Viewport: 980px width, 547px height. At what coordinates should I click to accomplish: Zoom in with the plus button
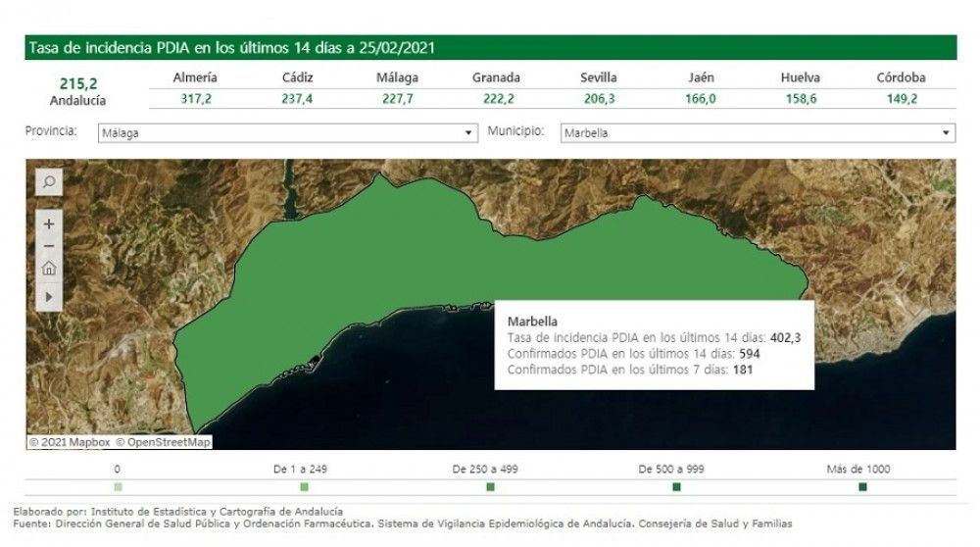click(49, 224)
